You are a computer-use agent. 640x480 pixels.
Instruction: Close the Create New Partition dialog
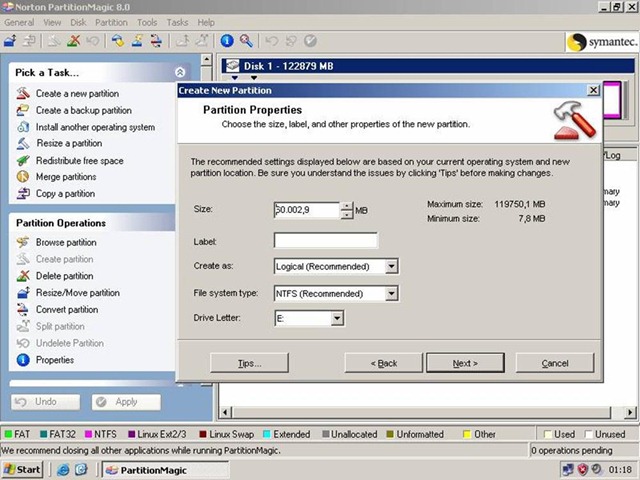[x=593, y=90]
